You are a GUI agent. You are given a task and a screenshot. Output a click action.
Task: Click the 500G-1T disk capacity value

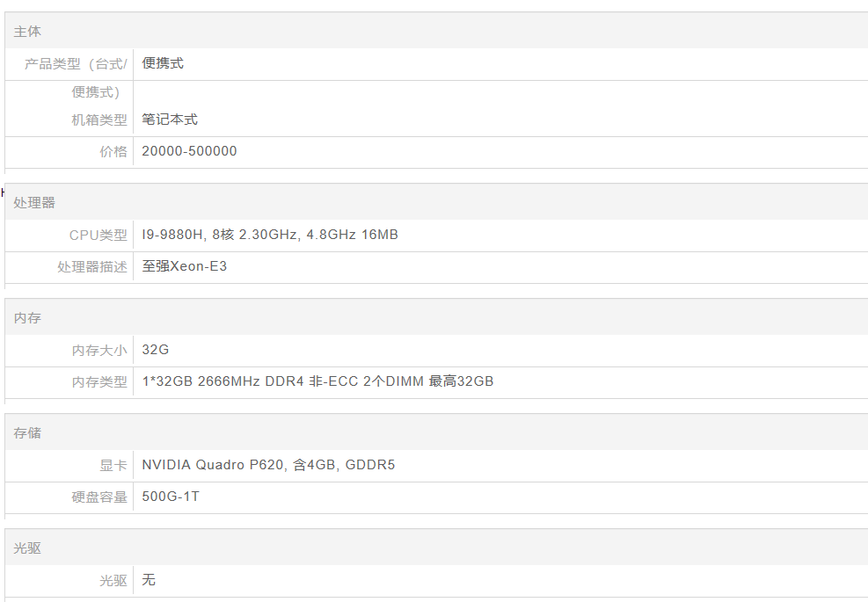click(171, 497)
